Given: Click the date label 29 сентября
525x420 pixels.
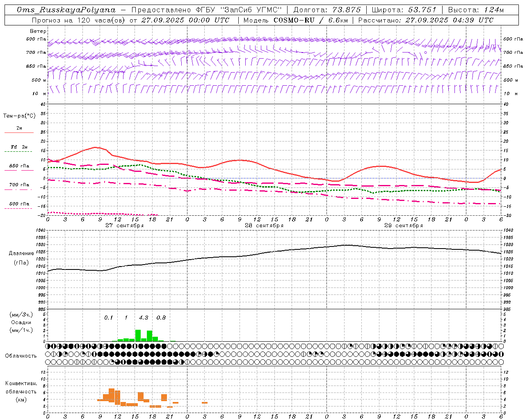Looking at the screenshot, I should [403, 226].
